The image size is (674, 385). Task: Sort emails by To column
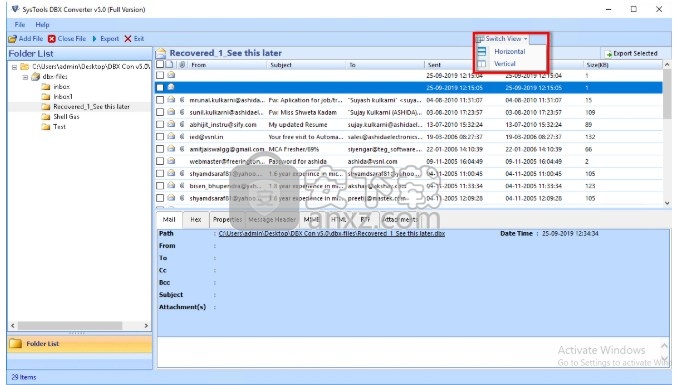385,65
